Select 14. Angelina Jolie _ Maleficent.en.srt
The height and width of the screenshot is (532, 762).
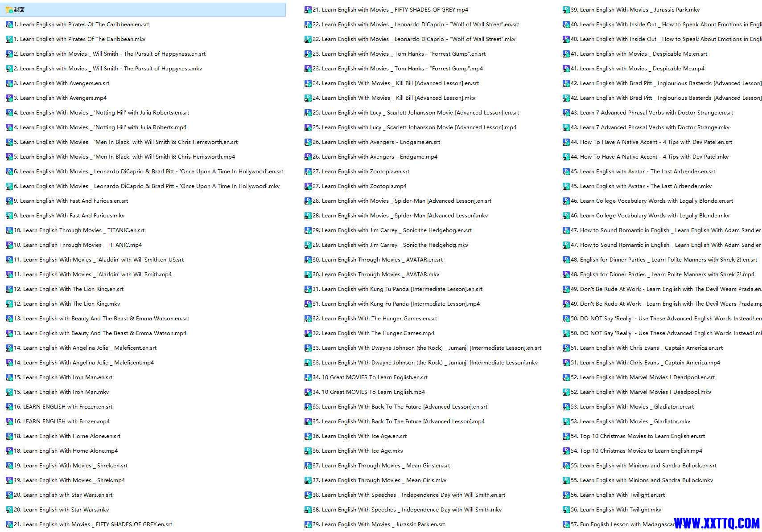(85, 348)
